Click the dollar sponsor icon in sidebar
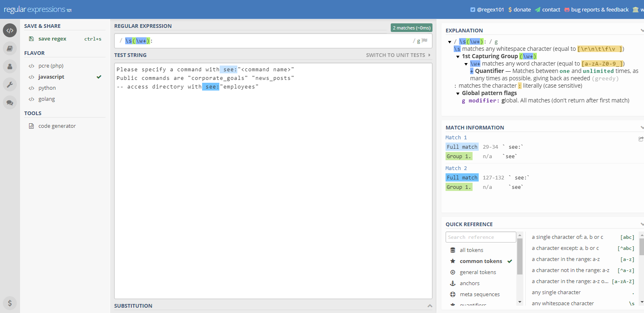The width and height of the screenshot is (644, 313). click(10, 303)
